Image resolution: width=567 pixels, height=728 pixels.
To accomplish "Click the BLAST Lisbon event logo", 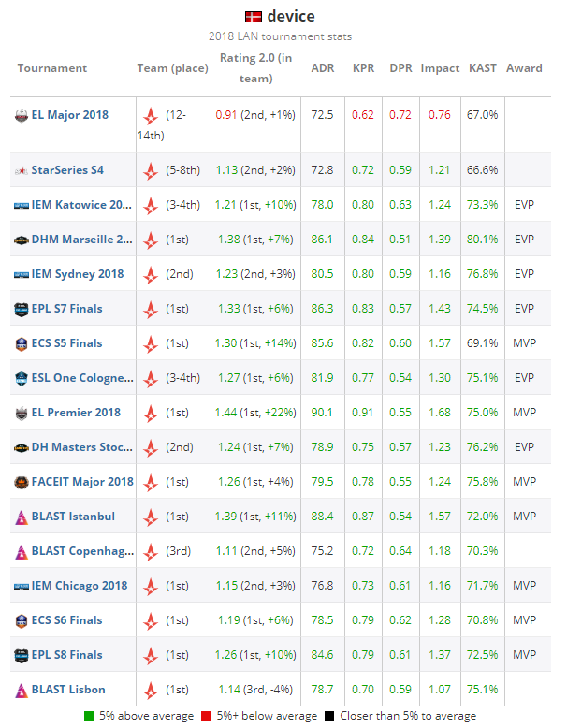I will [22, 690].
